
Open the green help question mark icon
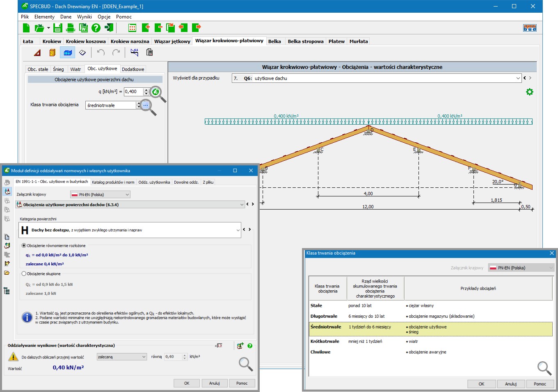click(x=96, y=28)
